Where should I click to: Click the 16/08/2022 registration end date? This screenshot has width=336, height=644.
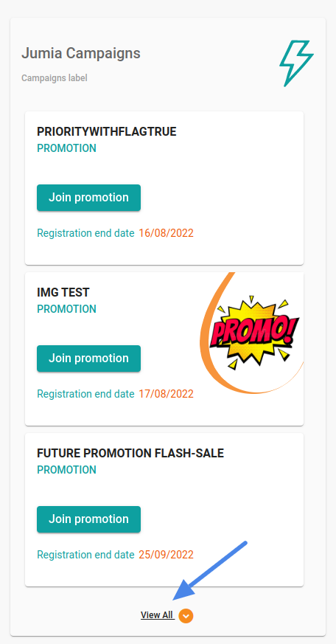coord(166,233)
